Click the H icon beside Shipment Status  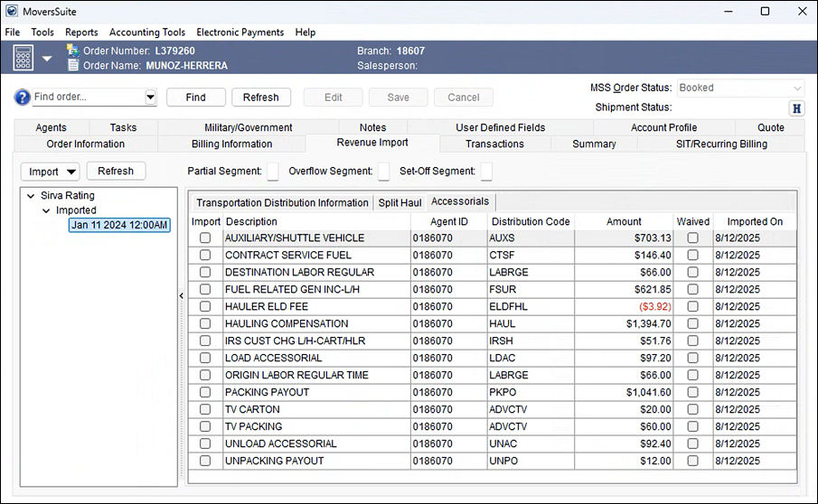796,108
